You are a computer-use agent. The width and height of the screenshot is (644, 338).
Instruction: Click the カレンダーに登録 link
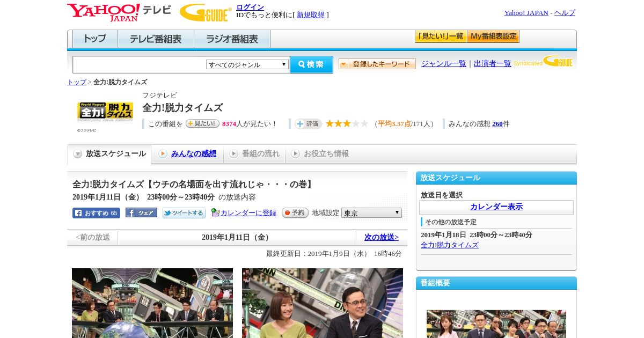click(248, 213)
